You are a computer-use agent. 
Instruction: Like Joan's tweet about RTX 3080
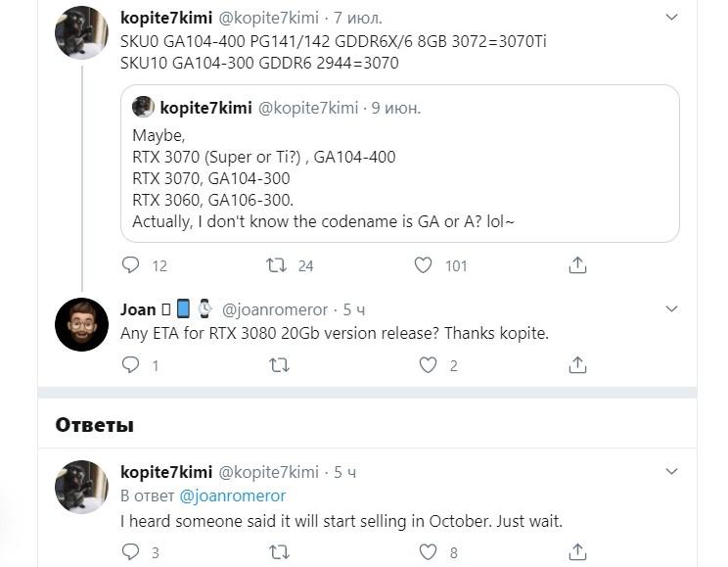click(428, 365)
